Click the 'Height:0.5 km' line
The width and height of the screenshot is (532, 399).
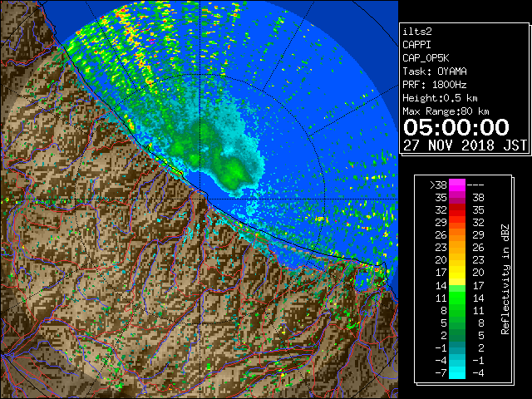[440, 98]
